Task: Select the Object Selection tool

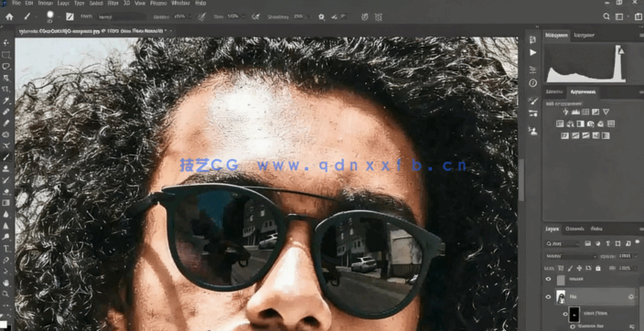Action: (x=6, y=78)
